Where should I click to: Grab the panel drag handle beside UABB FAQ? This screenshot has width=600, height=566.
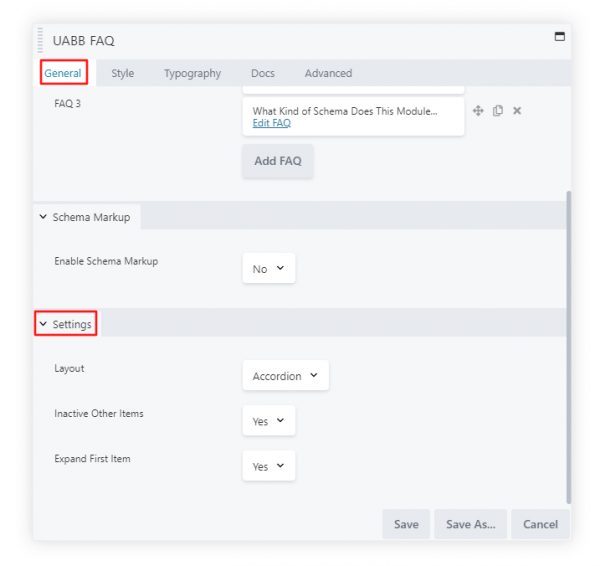click(x=40, y=40)
